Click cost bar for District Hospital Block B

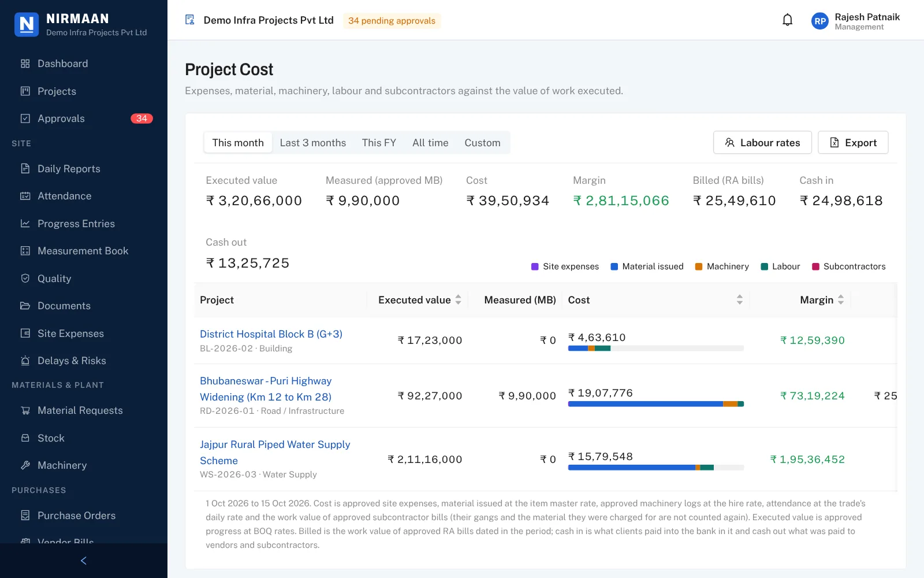click(655, 349)
